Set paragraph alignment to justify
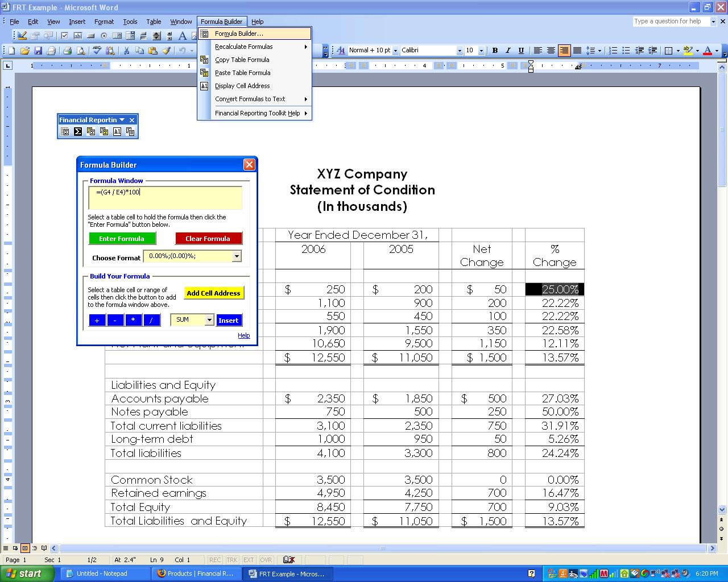Viewport: 728px width, 582px height. pyautogui.click(x=577, y=51)
